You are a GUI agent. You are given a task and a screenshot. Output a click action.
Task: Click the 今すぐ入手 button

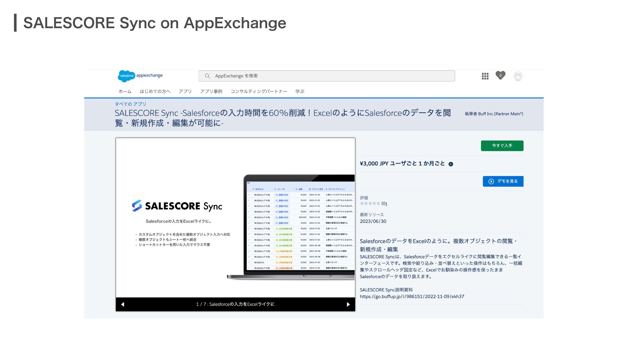click(502, 146)
